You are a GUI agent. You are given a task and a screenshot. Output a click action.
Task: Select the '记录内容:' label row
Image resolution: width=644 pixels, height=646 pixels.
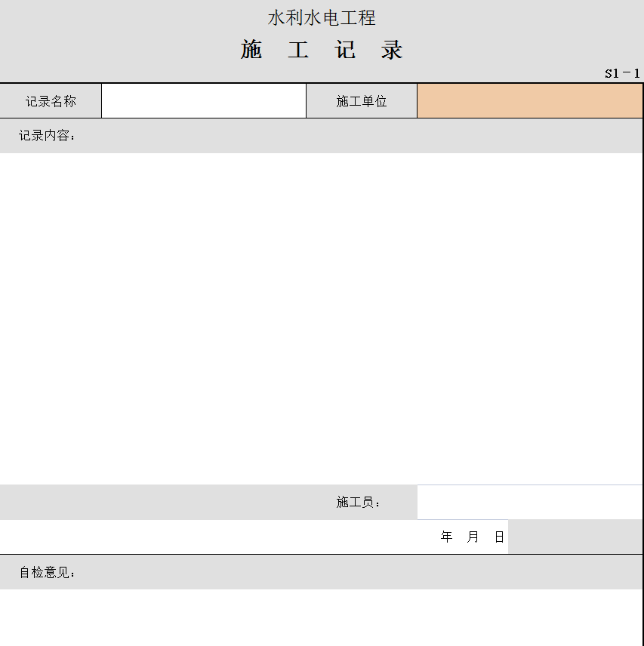321,136
